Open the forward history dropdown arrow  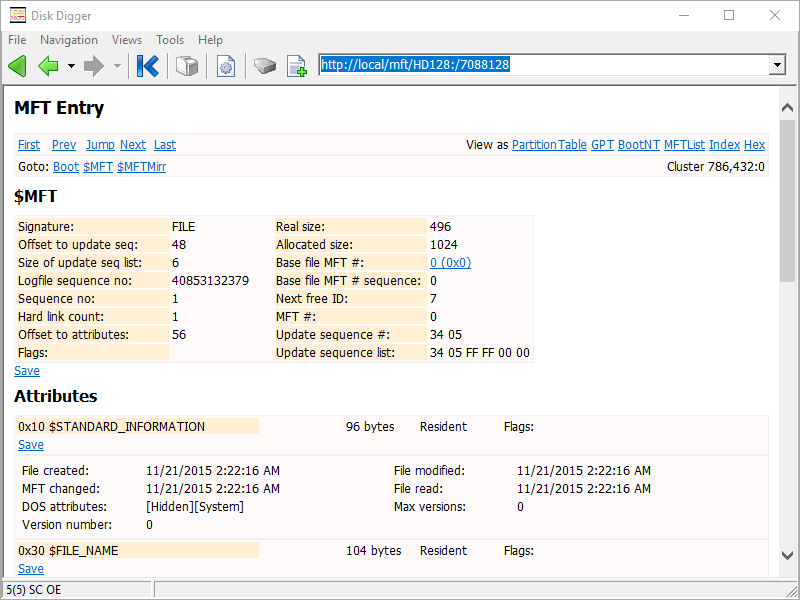tap(117, 67)
